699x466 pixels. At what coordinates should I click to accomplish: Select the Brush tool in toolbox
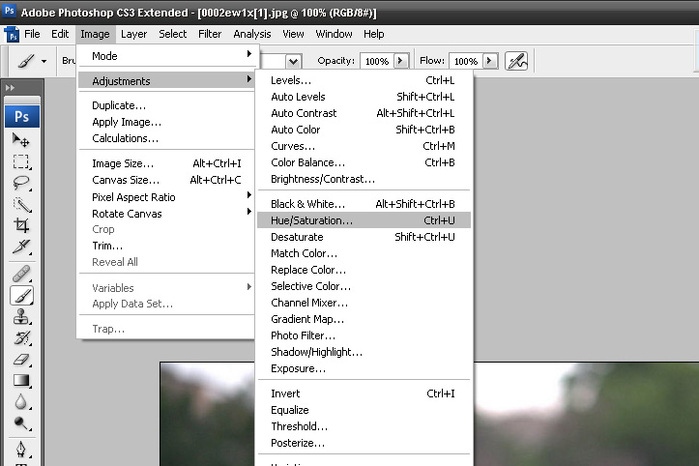point(21,296)
